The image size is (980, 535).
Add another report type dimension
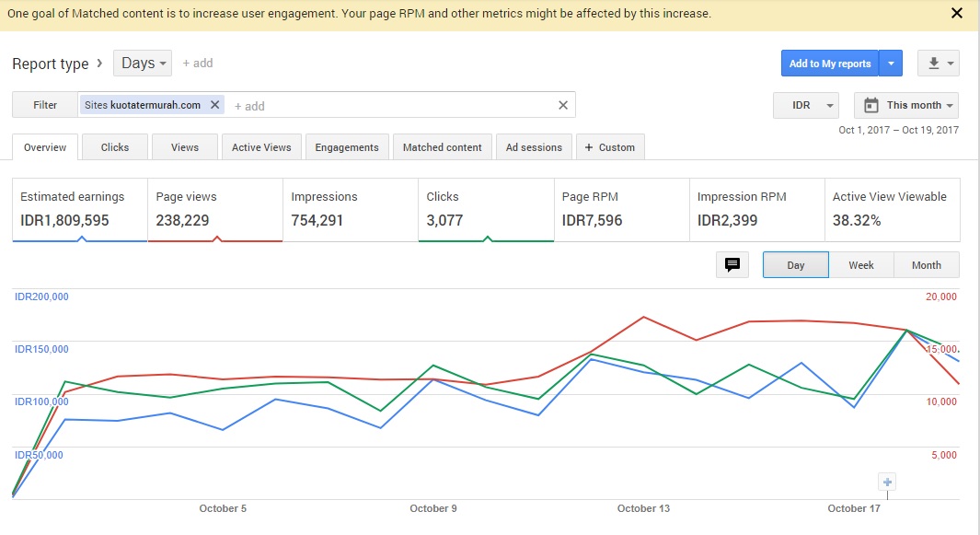[198, 64]
